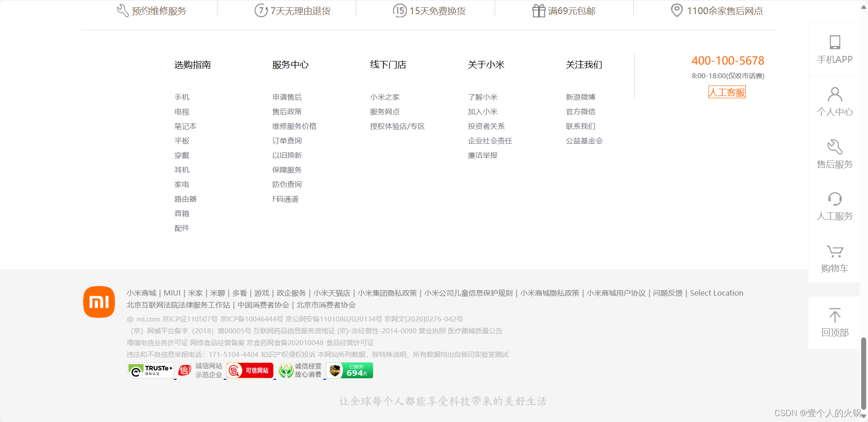Click the 15-day exchange circle icon

(x=399, y=10)
